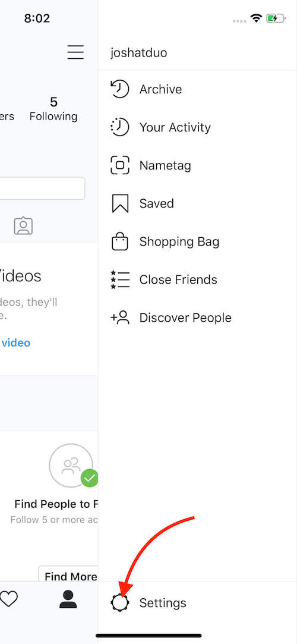The width and height of the screenshot is (297, 644).
Task: Tap the Wi-Fi status icon
Action: [257, 18]
